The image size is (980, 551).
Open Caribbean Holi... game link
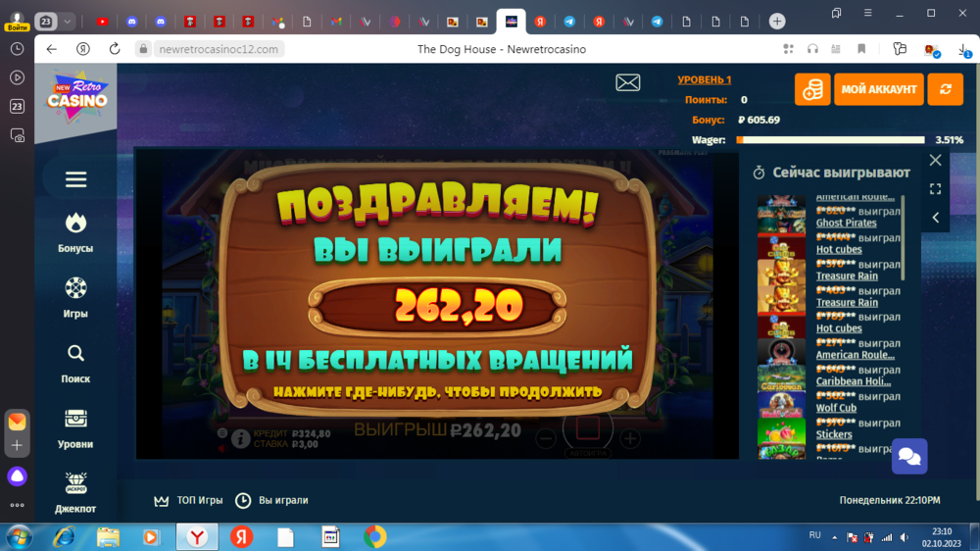coord(854,381)
